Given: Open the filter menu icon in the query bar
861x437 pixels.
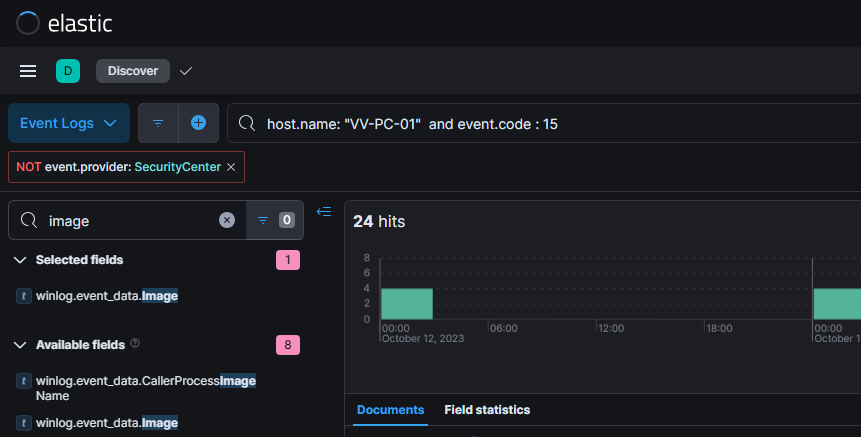Looking at the screenshot, I should pos(158,124).
